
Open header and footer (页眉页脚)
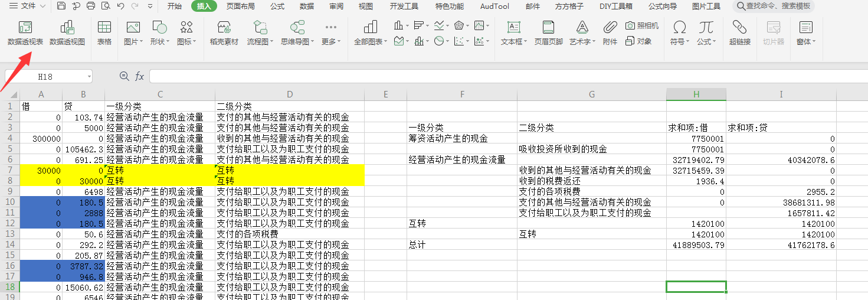pyautogui.click(x=548, y=33)
